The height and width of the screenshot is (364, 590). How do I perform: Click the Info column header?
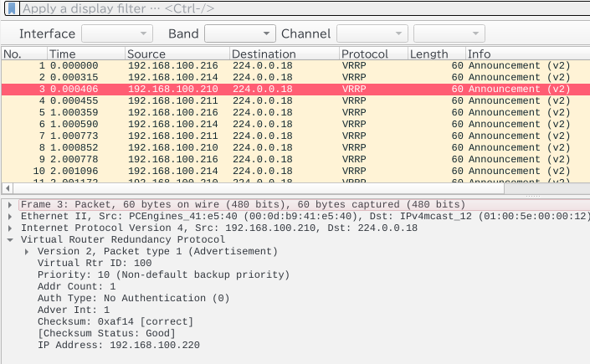coord(528,54)
